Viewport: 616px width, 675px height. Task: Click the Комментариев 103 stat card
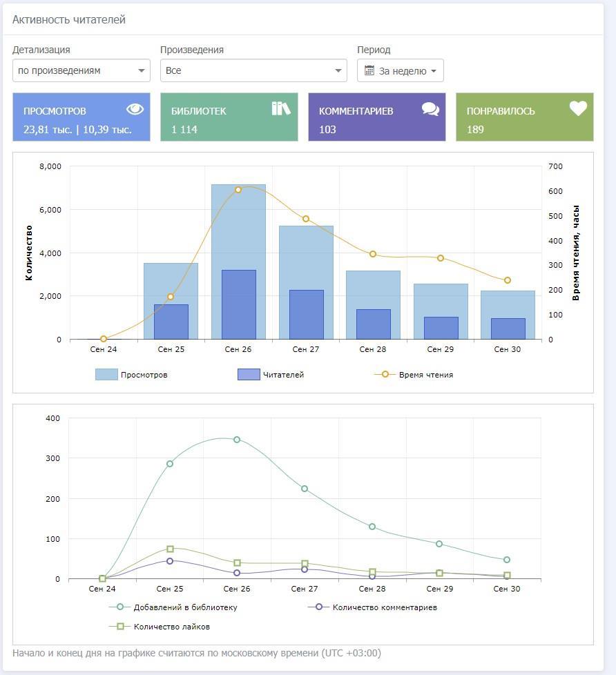tap(376, 117)
